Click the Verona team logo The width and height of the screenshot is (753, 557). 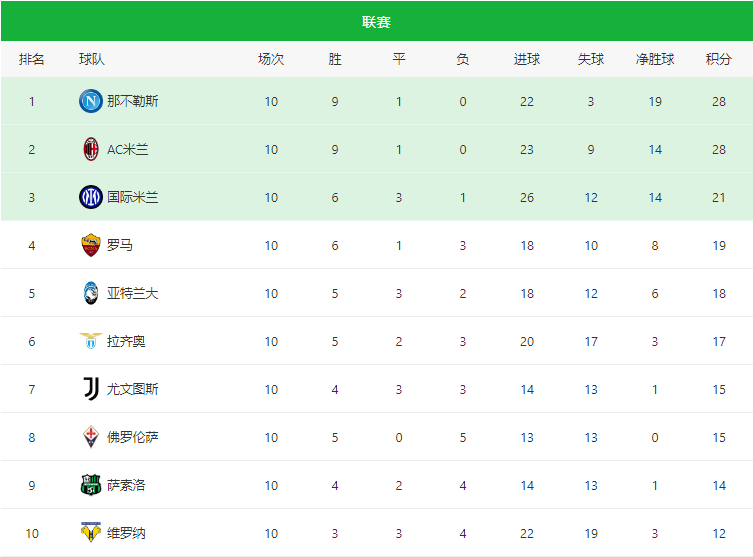pos(91,532)
